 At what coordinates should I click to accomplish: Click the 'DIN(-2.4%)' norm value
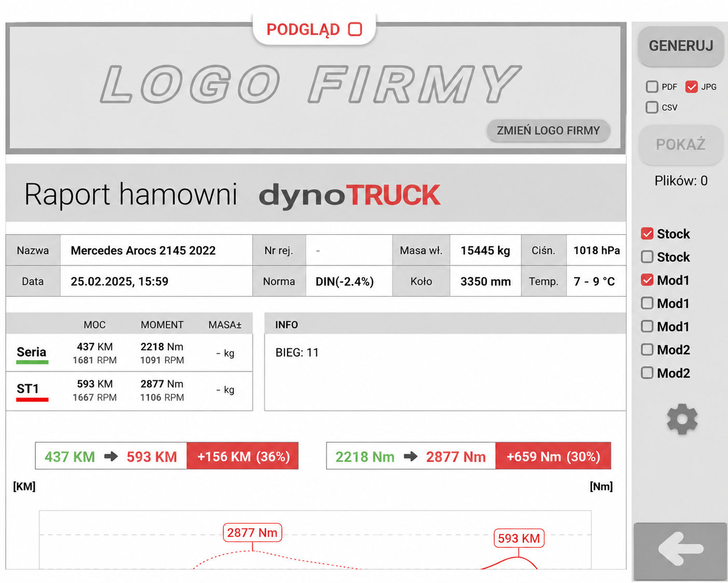[x=345, y=282]
